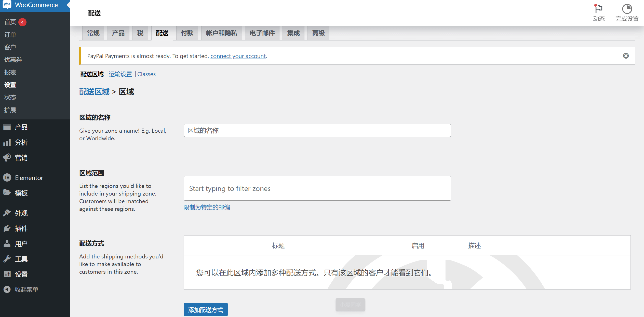The height and width of the screenshot is (317, 644).
Task: Open the 运输设置 sub-section link
Action: 120,74
